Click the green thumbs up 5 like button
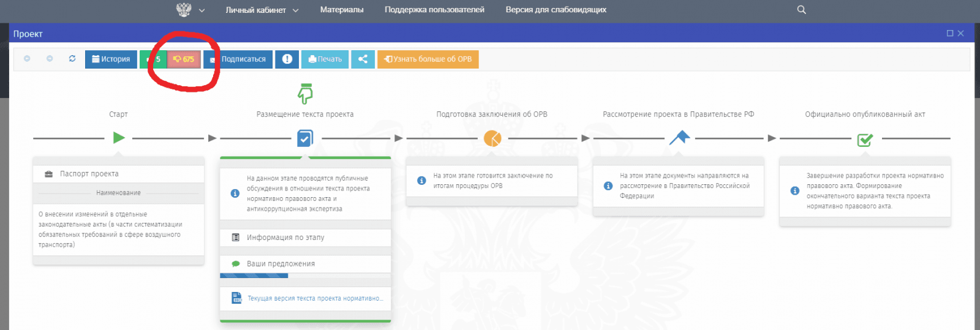This screenshot has height=330, width=980. click(x=153, y=59)
